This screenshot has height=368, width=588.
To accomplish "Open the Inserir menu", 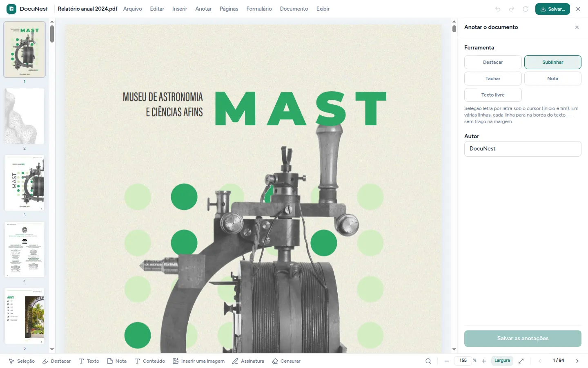I will [x=180, y=9].
